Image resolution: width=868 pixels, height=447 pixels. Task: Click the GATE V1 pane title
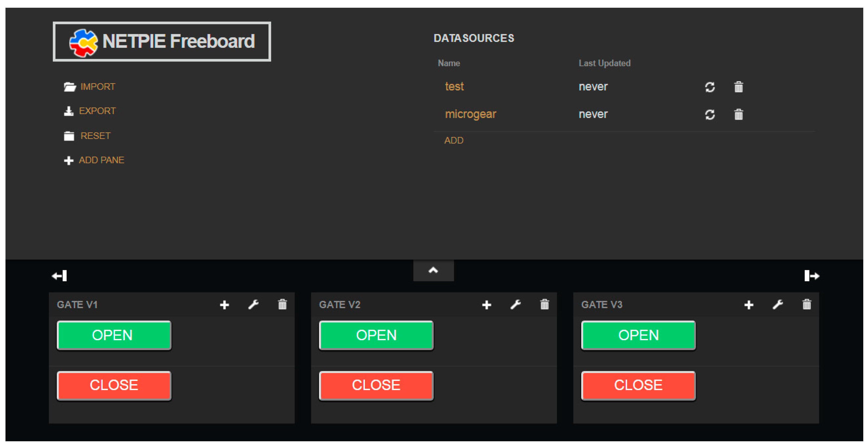[x=77, y=305]
